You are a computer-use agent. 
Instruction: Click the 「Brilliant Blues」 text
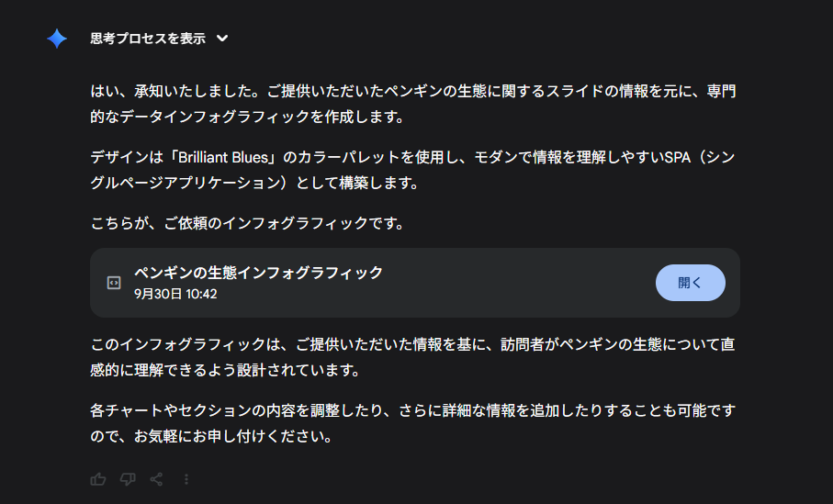click(228, 158)
